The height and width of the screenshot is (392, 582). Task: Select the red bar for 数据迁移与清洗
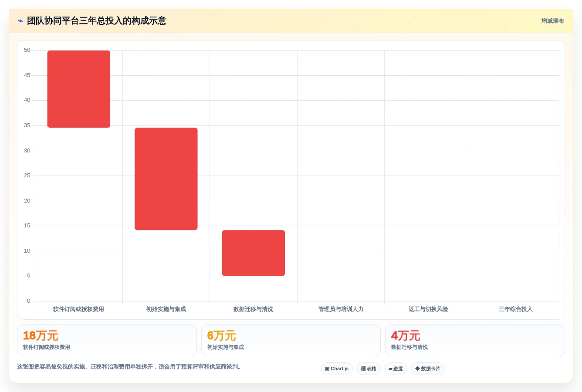click(x=254, y=253)
